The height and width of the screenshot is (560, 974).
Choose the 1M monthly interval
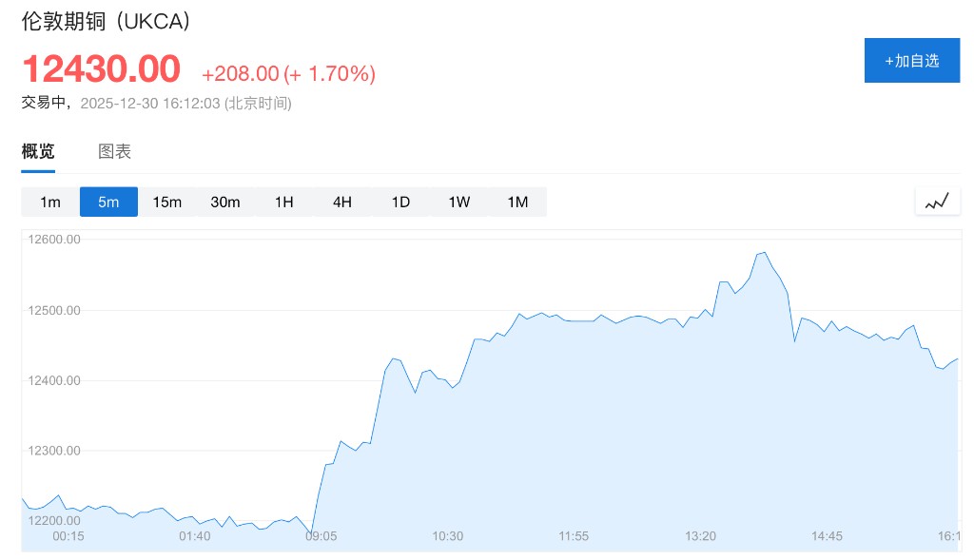[517, 202]
